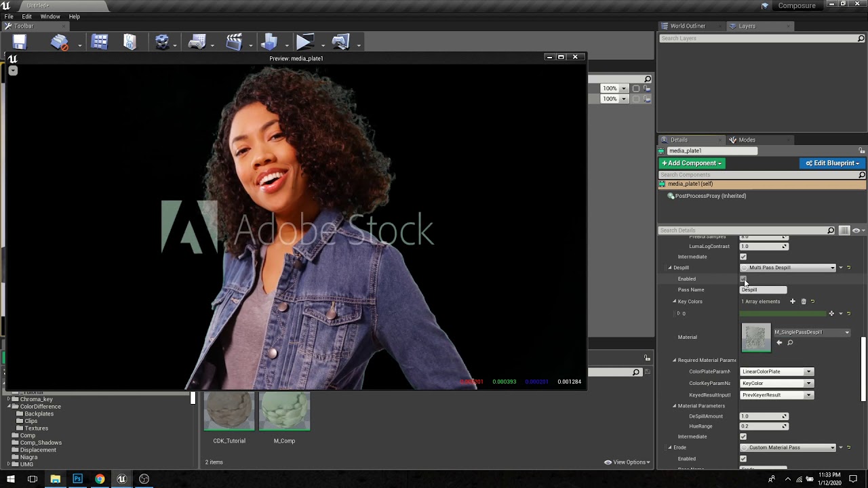Open the File menu

click(x=9, y=16)
